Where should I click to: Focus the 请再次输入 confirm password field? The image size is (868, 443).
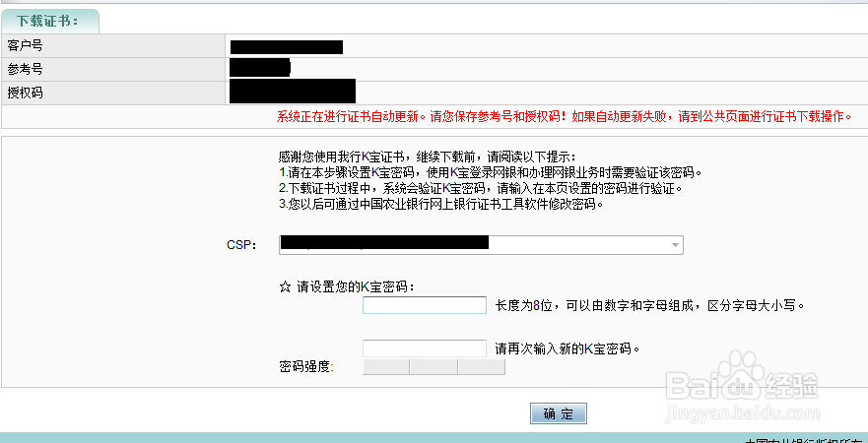tap(424, 348)
